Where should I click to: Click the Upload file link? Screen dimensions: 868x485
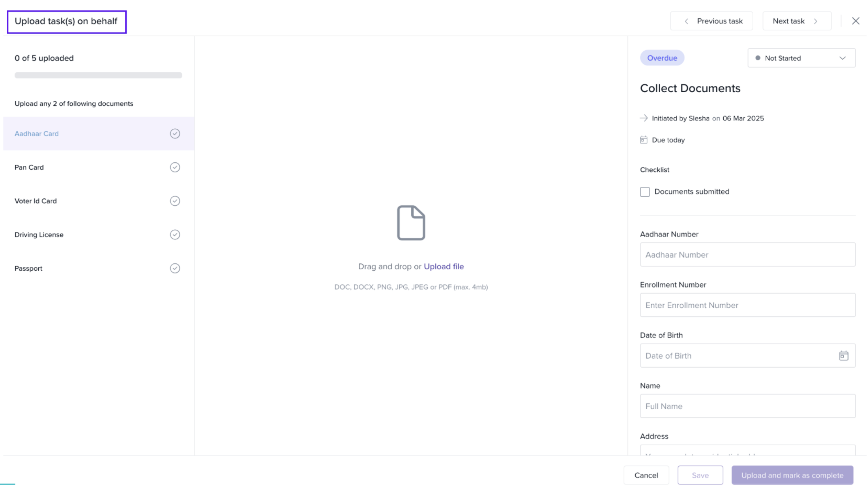443,267
